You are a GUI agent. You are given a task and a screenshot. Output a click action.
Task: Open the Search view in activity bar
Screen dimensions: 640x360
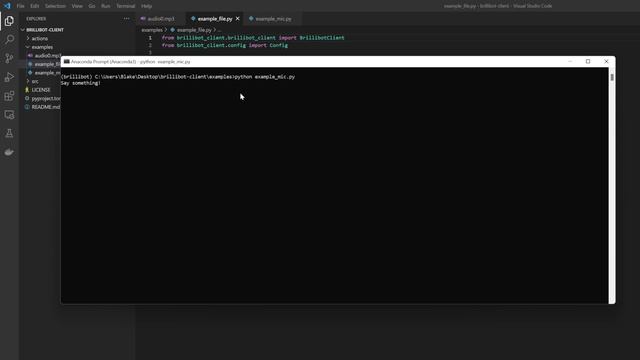pos(9,40)
